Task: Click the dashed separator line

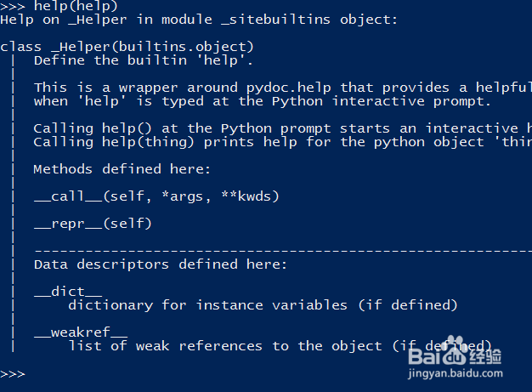Action: click(x=280, y=251)
